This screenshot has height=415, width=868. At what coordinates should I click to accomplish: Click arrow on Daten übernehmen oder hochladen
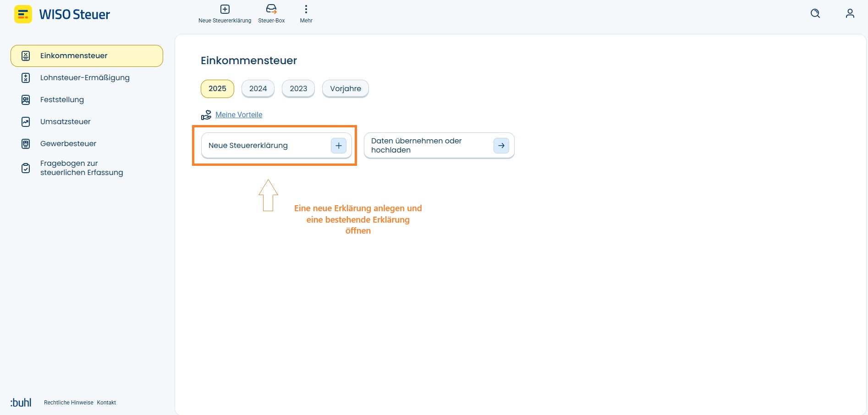(x=501, y=146)
